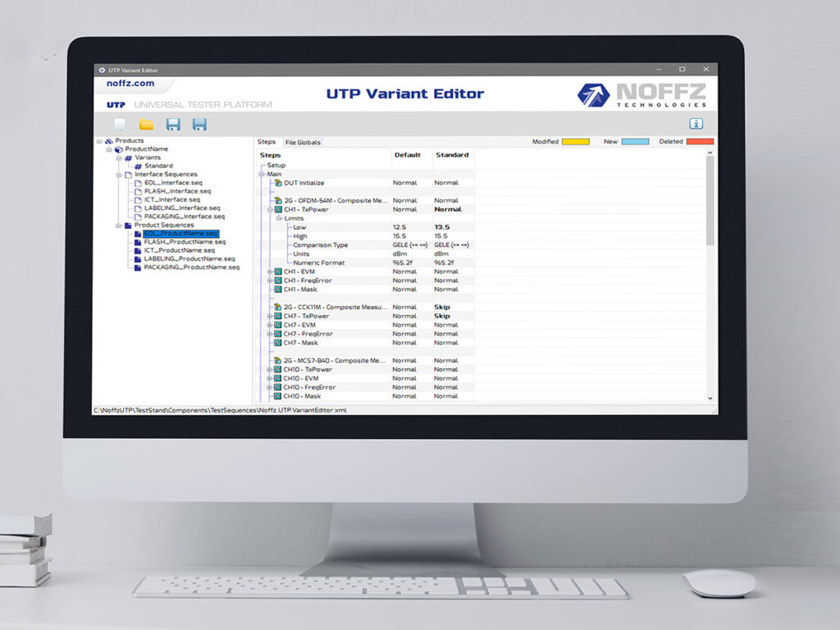The image size is (840, 630).
Task: Click the DUT Initialize step icon
Action: coord(278,183)
